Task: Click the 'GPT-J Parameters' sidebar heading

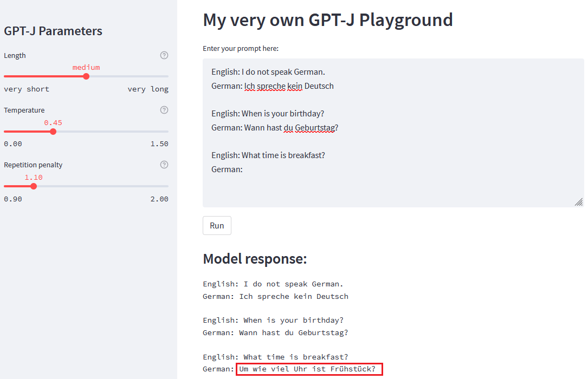Action: click(53, 31)
